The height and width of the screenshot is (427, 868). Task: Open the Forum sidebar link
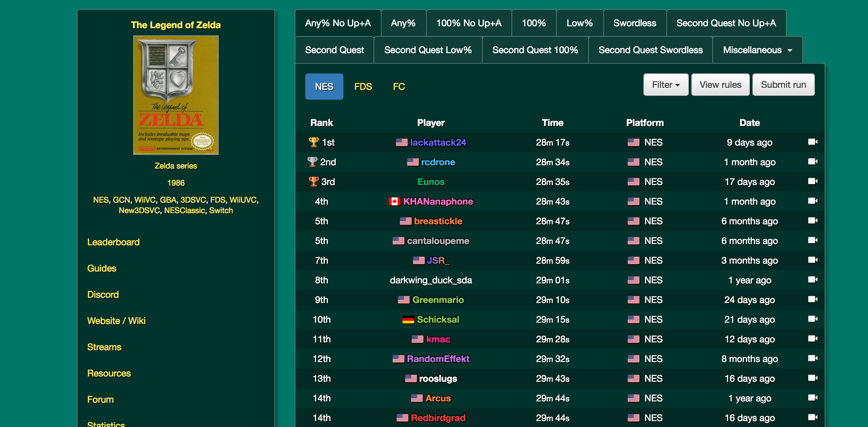(100, 399)
